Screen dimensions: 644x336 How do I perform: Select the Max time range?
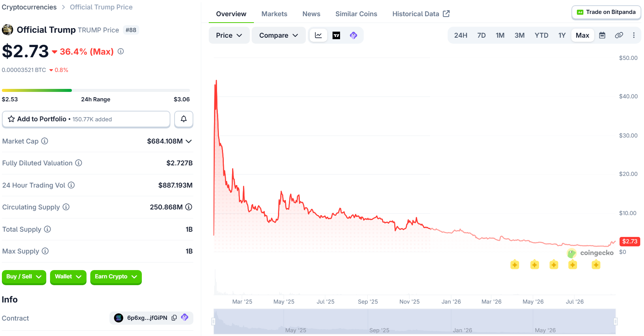582,35
